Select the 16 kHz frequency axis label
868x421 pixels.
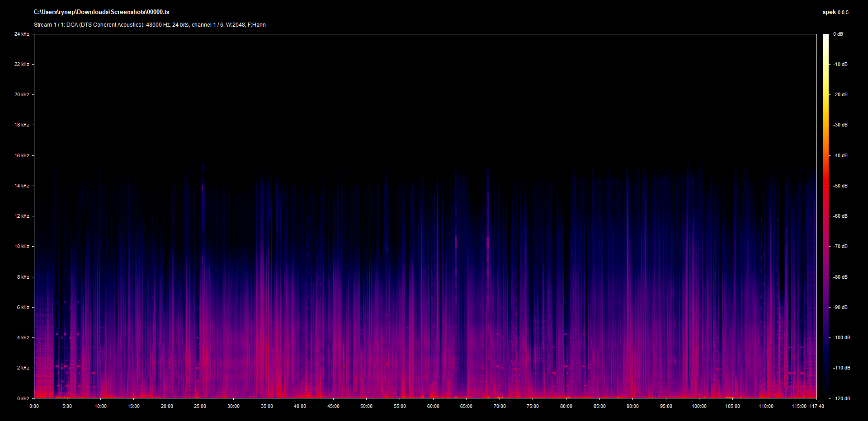[22, 155]
